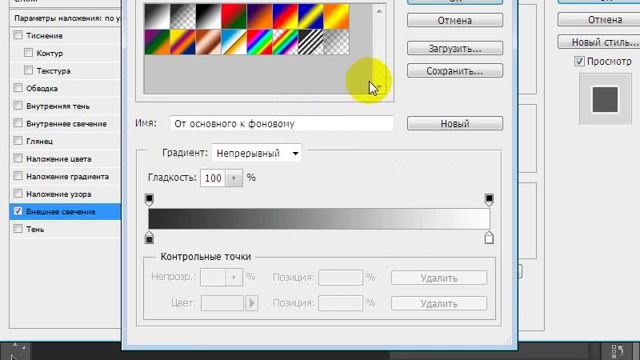Select the Тень style entry

pos(35,229)
